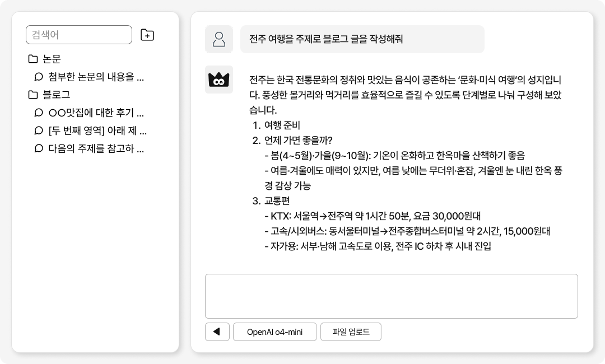Viewport: 605px width, 364px height.
Task: Click chat bubble icon beside 첨부한 논문의 내용을
Action: [39, 77]
